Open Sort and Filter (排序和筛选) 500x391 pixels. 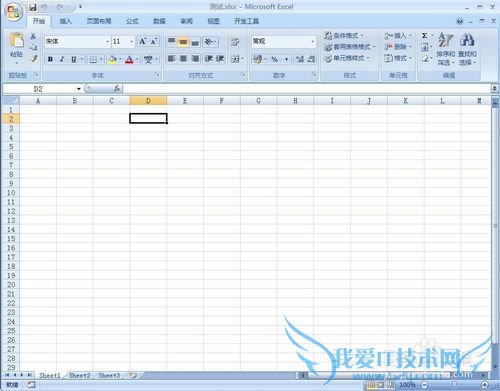click(x=446, y=49)
